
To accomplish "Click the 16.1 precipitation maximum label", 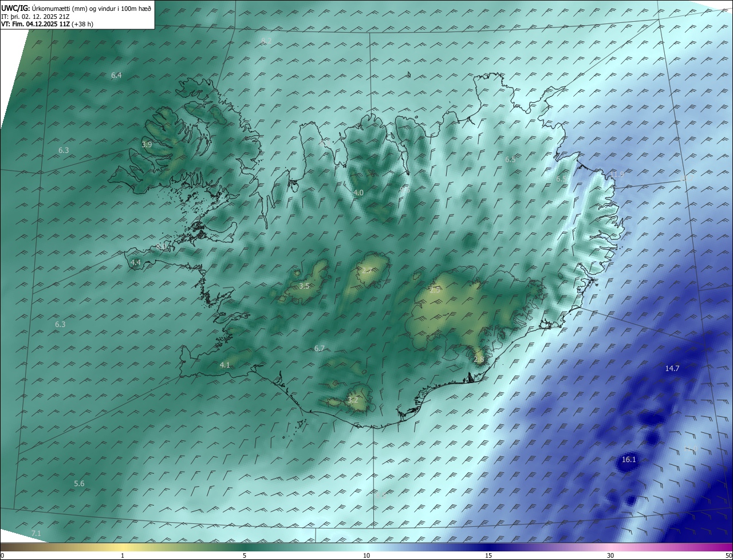I will point(629,459).
